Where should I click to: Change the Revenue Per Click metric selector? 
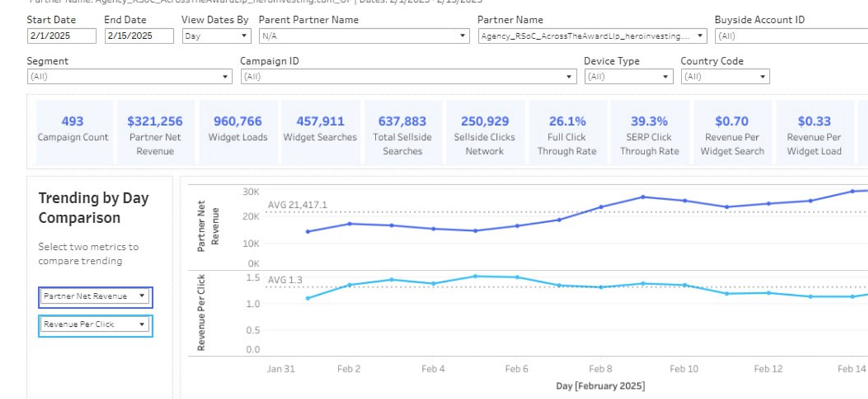96,325
